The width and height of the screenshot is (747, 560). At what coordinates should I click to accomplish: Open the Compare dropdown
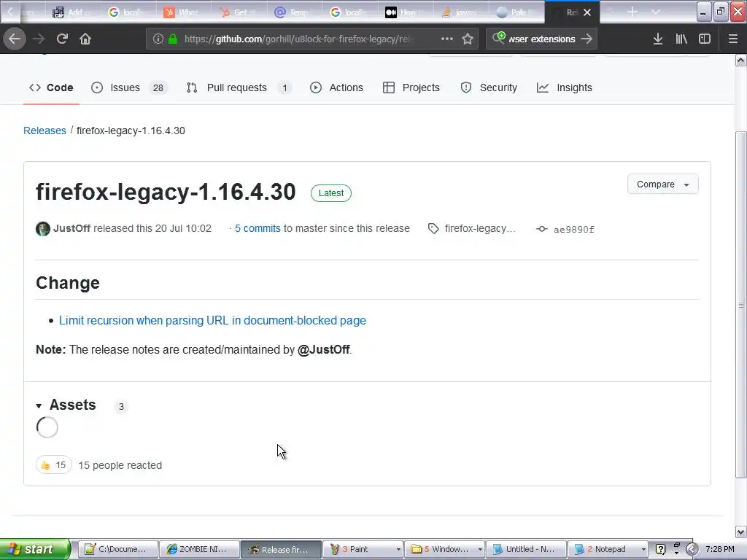pyautogui.click(x=662, y=184)
